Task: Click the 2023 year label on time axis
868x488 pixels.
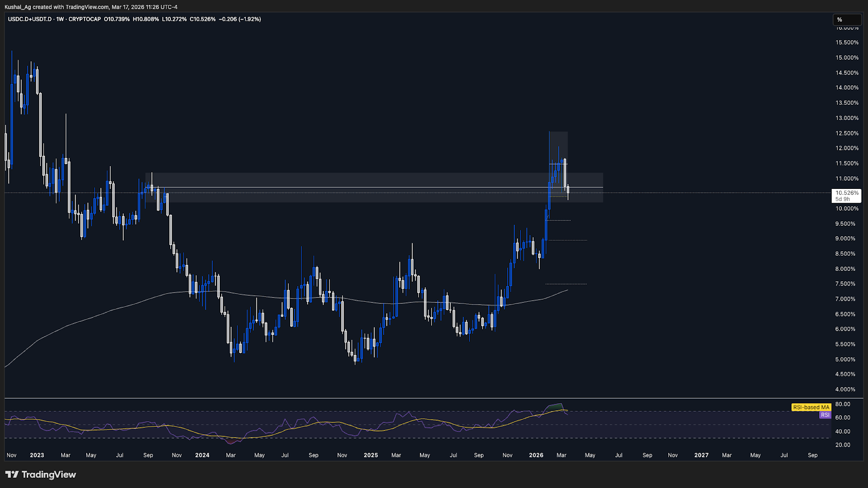Action: pyautogui.click(x=37, y=455)
